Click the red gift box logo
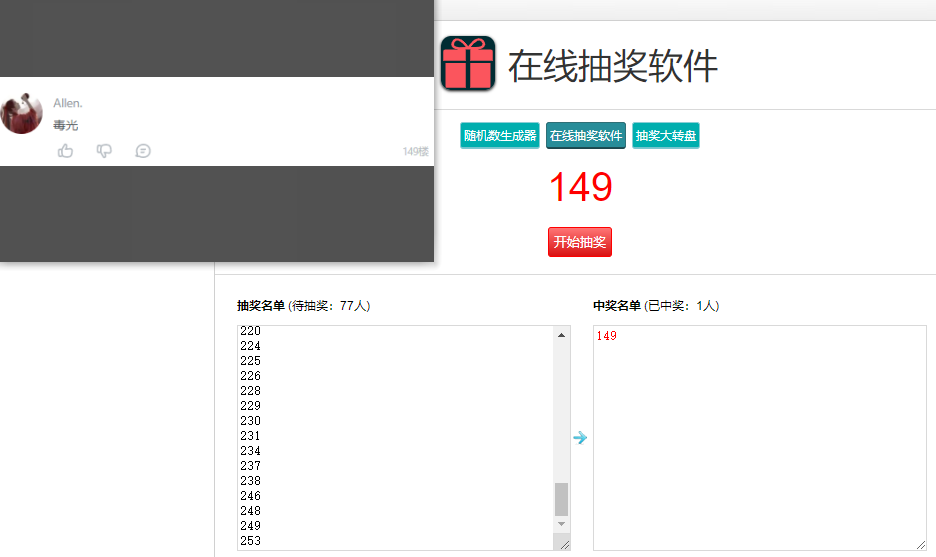Image resolution: width=936 pixels, height=557 pixels. coord(468,63)
